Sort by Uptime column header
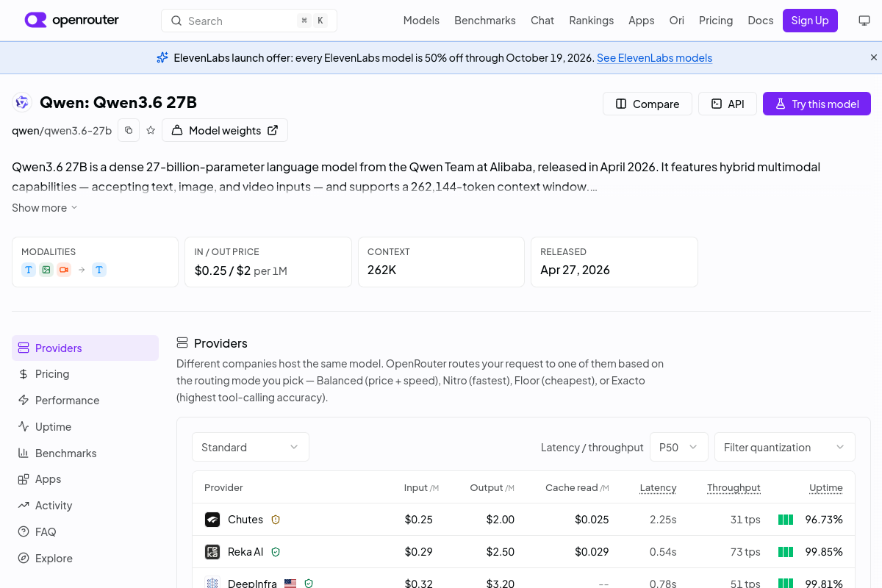This screenshot has height=588, width=882. pos(826,487)
